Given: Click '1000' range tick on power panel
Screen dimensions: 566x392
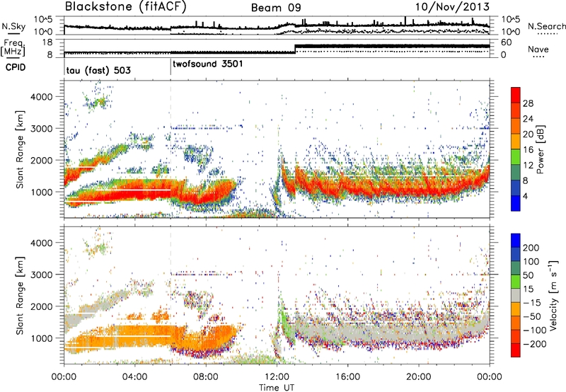Looking at the screenshot, I should [x=42, y=192].
